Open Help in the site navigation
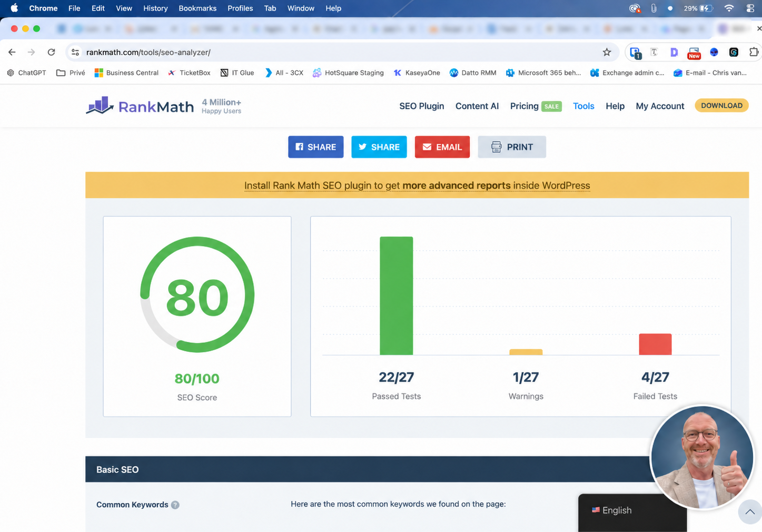Image resolution: width=762 pixels, height=532 pixels. coord(615,106)
